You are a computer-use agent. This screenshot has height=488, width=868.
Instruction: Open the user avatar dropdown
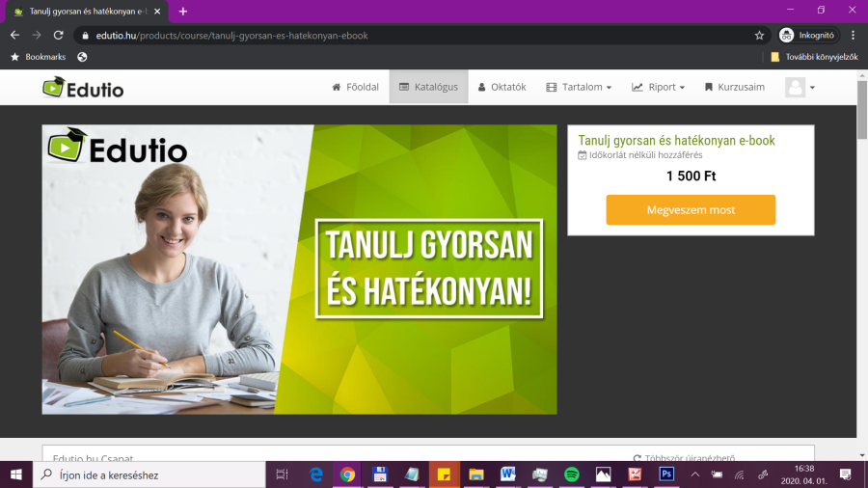800,87
